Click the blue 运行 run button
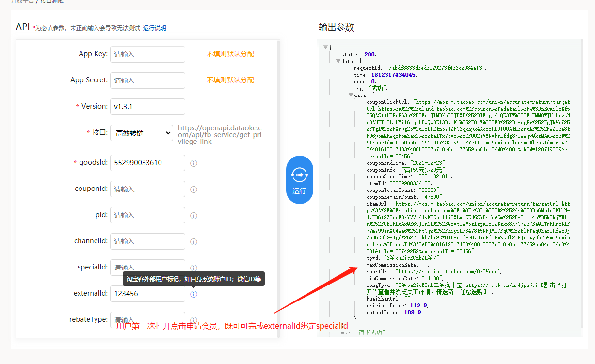Viewport: 595px width, 364px height. point(300,180)
